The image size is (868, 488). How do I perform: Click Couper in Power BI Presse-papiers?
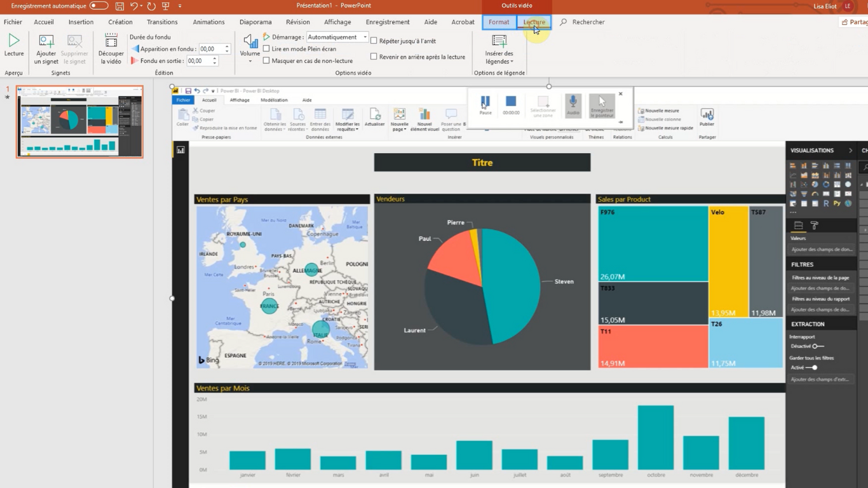pos(204,111)
